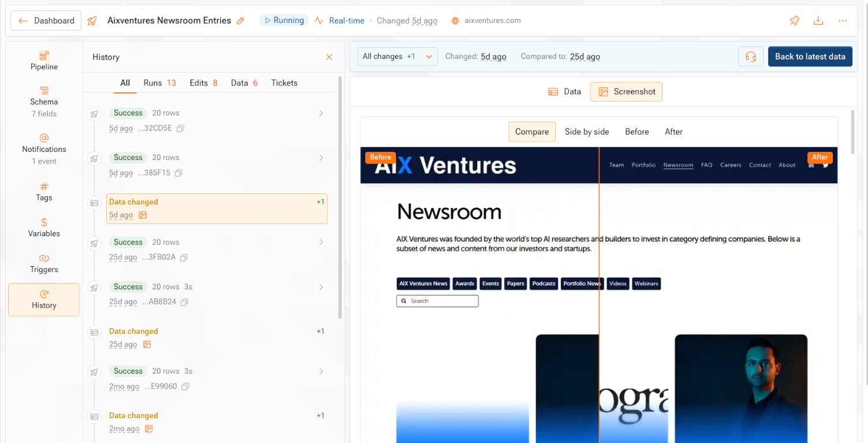Click the pencil edit icon beside Aixventures Newsroom Entries
This screenshot has height=443, width=868.
(x=241, y=21)
